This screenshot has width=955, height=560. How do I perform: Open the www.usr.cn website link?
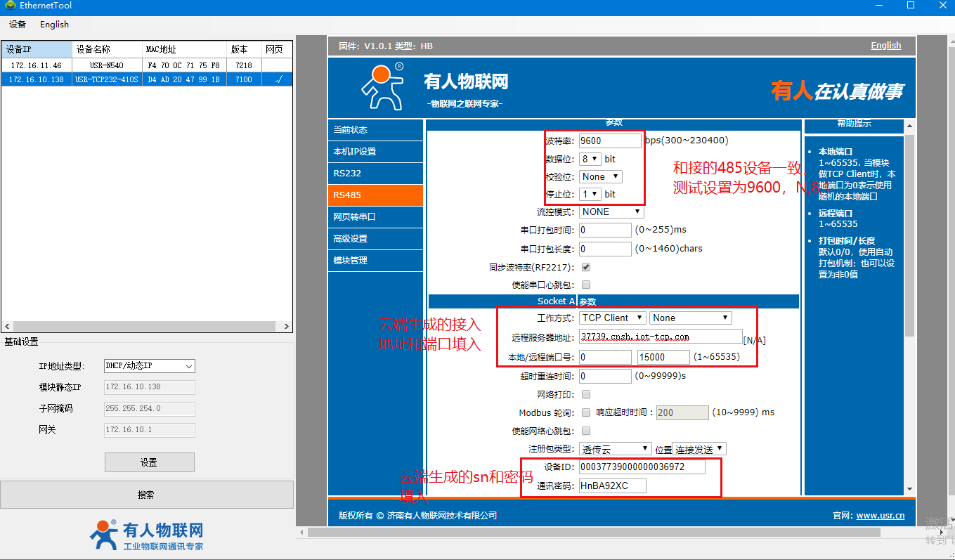[x=880, y=515]
